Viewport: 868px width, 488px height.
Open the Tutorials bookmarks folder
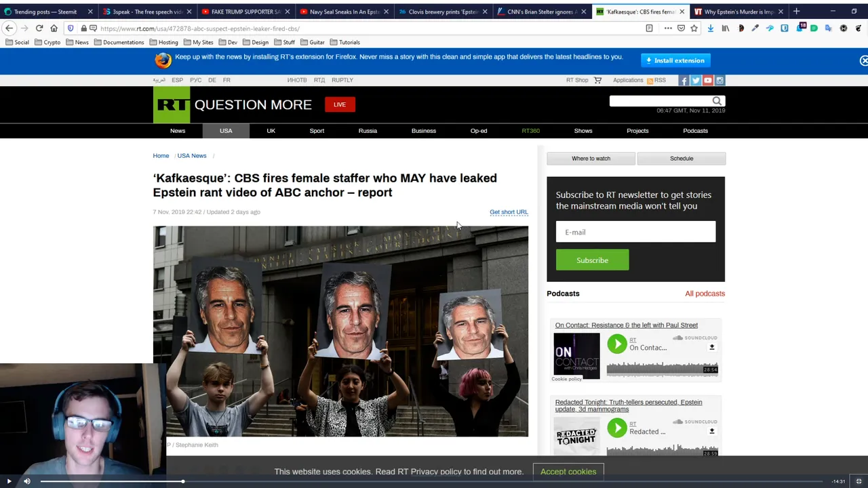coord(344,42)
